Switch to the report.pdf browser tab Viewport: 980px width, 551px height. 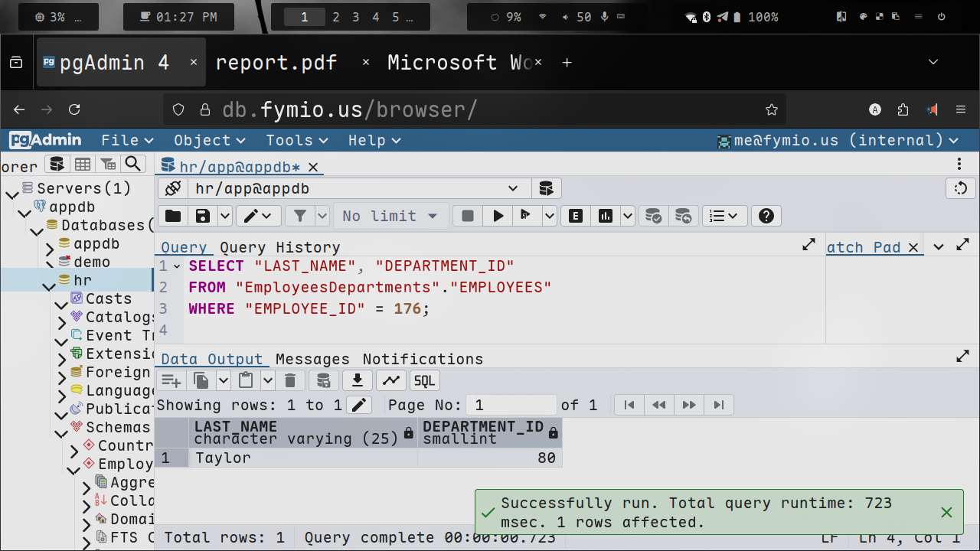pyautogui.click(x=276, y=63)
